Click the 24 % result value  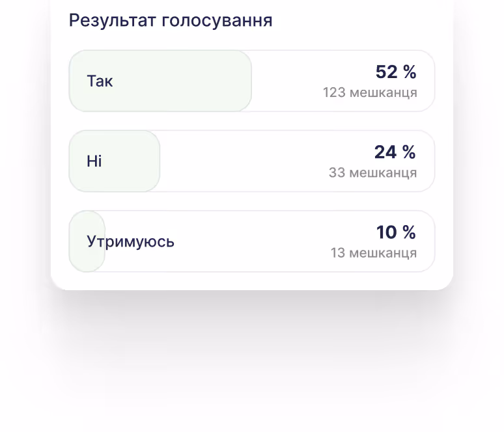395,152
